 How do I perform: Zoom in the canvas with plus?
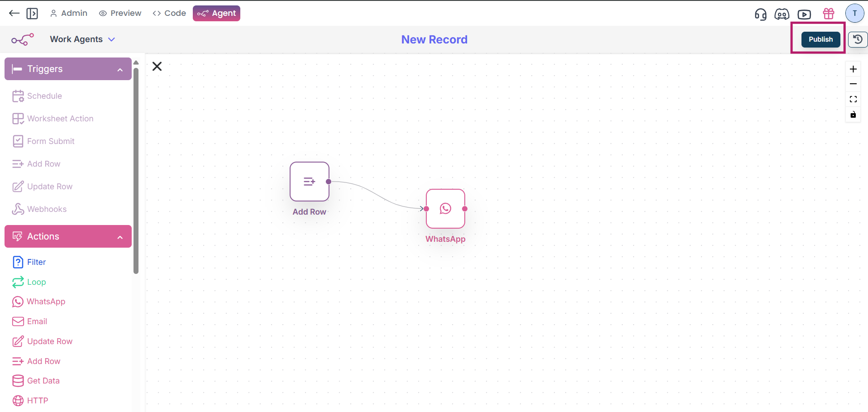[x=853, y=69]
